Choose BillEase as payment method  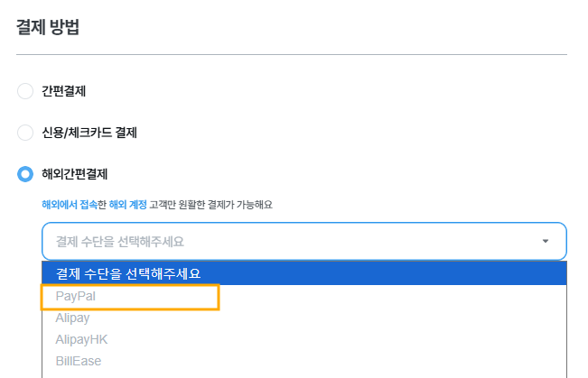[x=78, y=361]
